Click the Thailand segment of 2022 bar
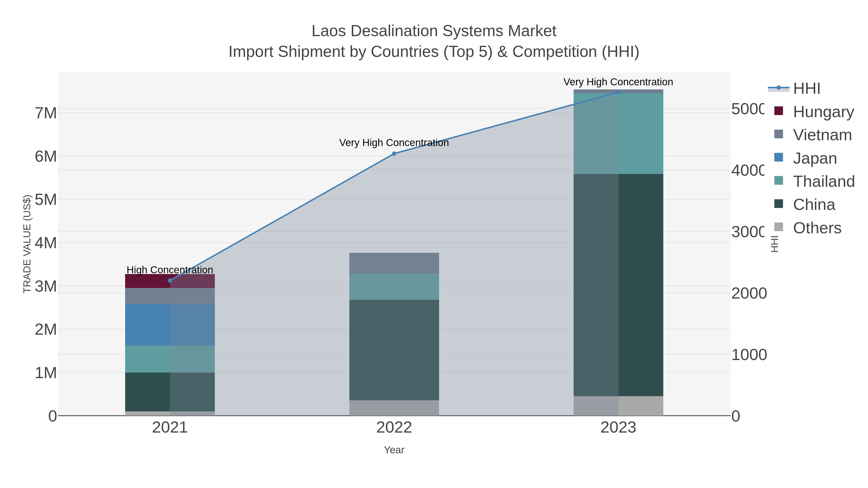The width and height of the screenshot is (868, 488). pyautogui.click(x=394, y=287)
